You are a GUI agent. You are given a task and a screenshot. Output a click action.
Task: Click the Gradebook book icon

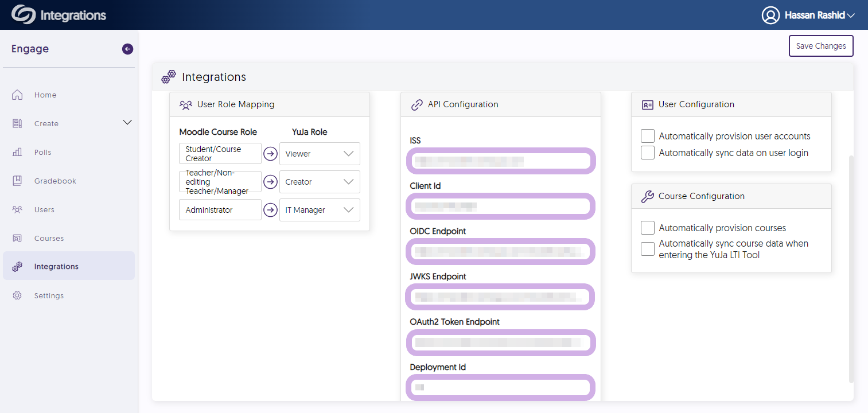[17, 181]
